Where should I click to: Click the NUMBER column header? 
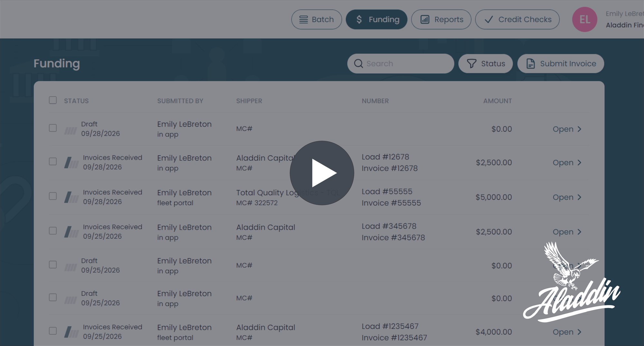375,101
